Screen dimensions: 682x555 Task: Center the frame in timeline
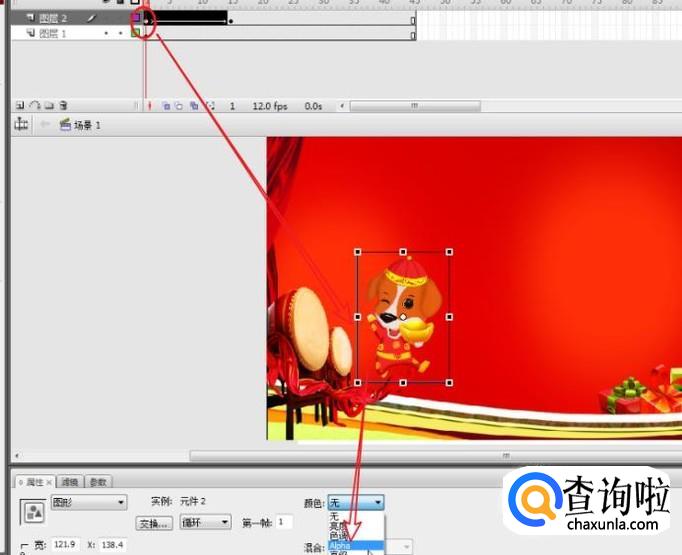(149, 106)
